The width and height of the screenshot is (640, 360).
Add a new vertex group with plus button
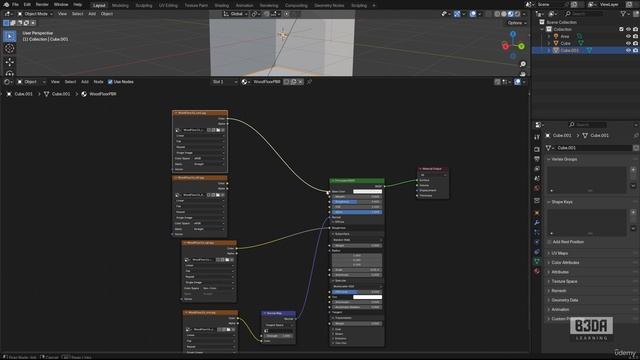point(633,170)
